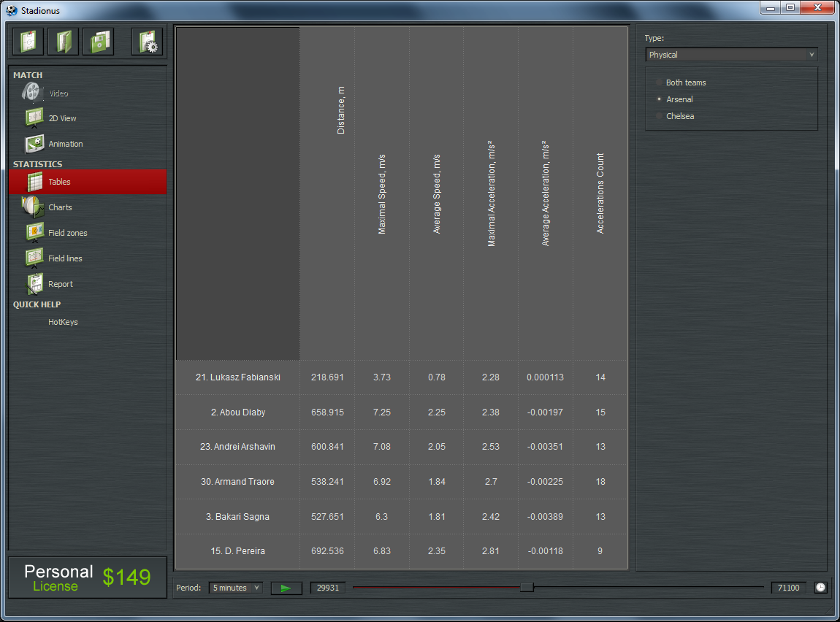This screenshot has width=840, height=622.
Task: Click the Maximal Speed, m/s column header
Action: [382, 193]
